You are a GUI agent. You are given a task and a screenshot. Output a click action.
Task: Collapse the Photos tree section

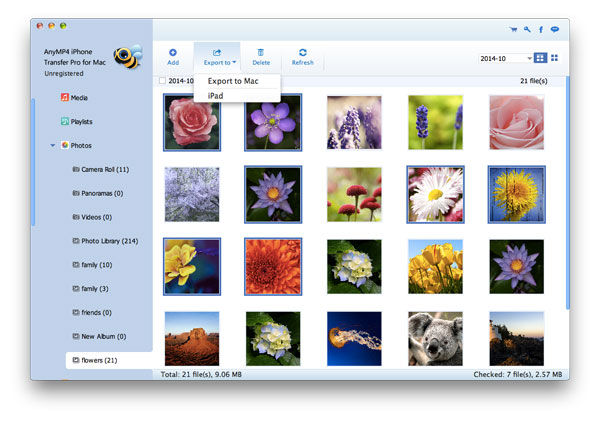click(52, 145)
